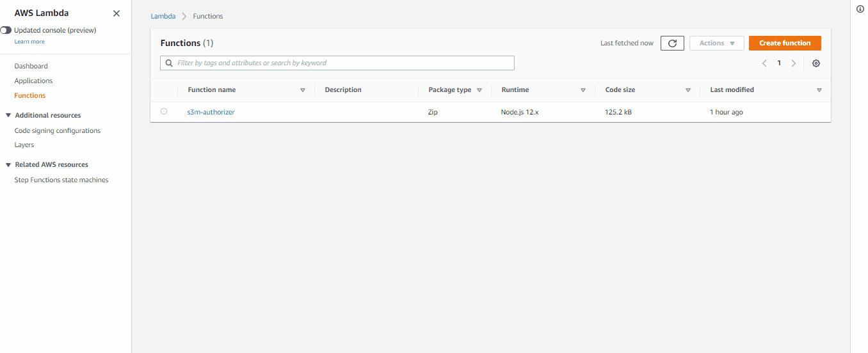Click the Description column header
The image size is (868, 353).
coord(343,90)
